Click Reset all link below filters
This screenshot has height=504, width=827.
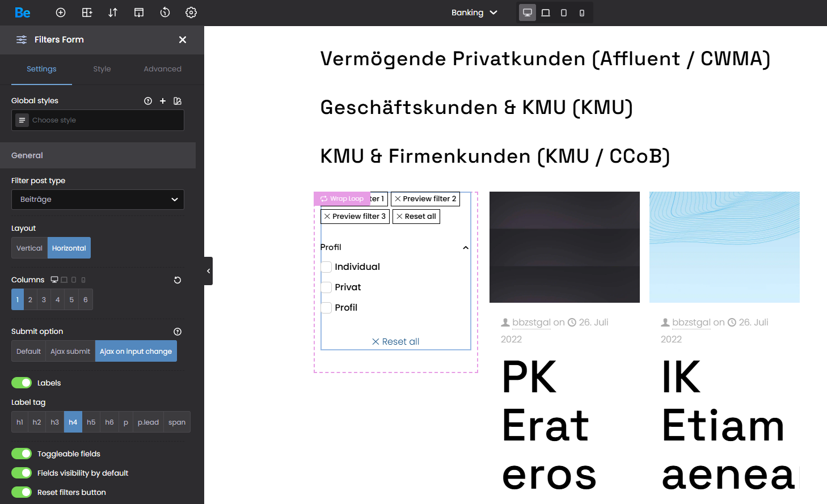pos(396,341)
